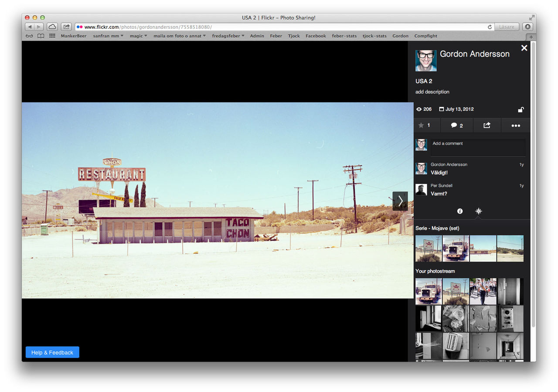Open Safari's Downloads button

pyautogui.click(x=527, y=27)
